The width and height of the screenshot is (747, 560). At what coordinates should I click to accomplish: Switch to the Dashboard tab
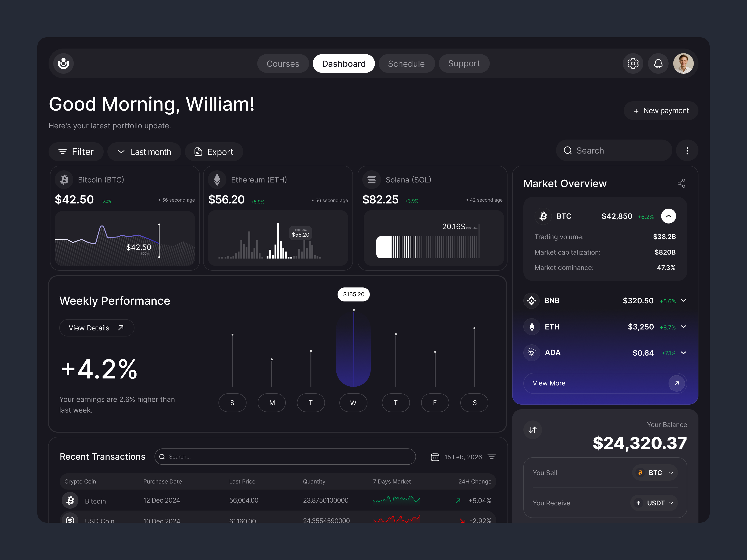pos(344,63)
